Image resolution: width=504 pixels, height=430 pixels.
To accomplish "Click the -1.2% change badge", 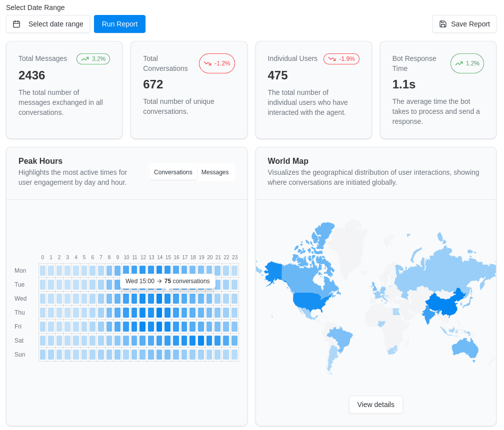I will (x=217, y=63).
